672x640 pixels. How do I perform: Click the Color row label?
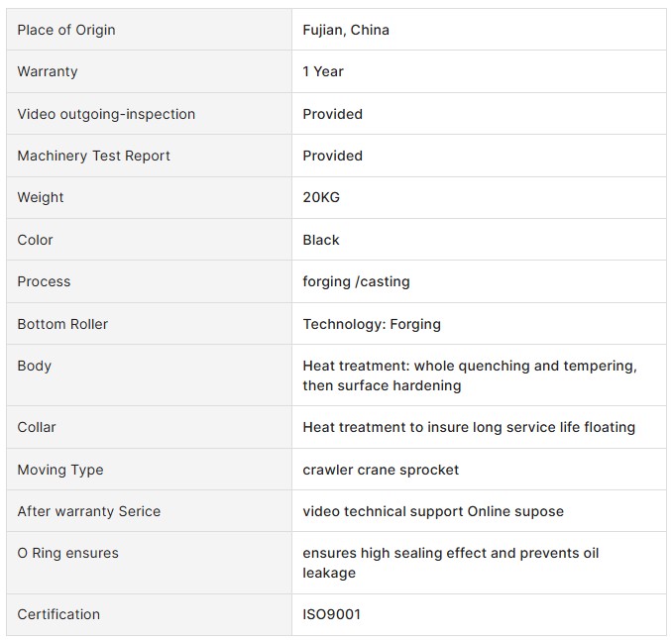(35, 240)
